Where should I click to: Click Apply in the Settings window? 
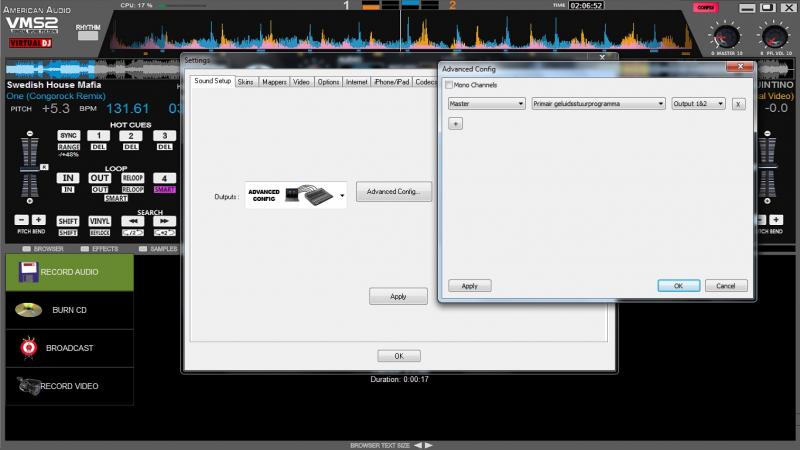coord(398,296)
